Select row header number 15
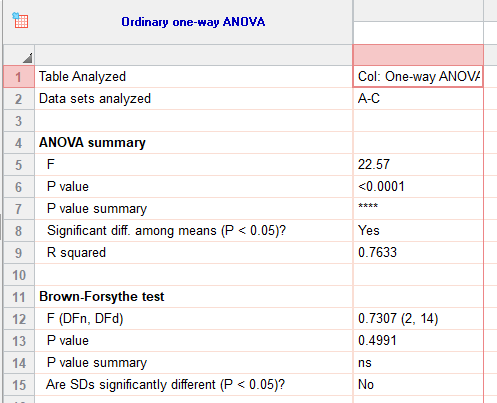Viewport: 497px width, 403px height. (19, 385)
